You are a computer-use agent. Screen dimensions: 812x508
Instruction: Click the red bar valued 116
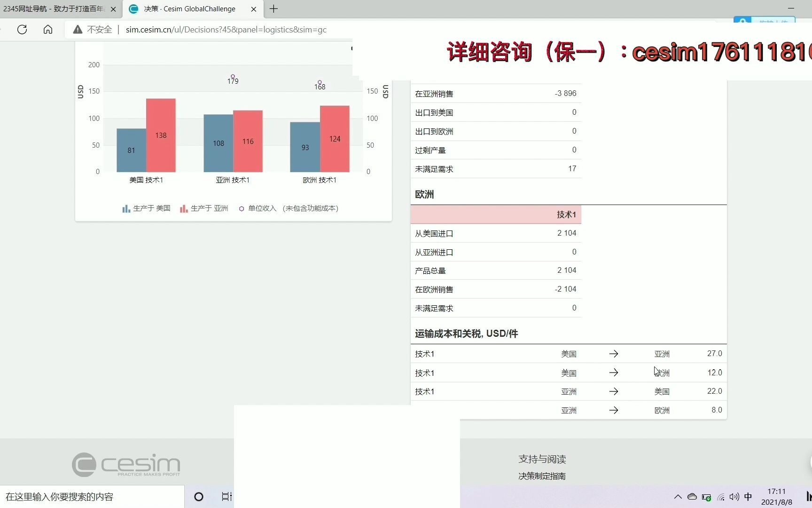(248, 141)
